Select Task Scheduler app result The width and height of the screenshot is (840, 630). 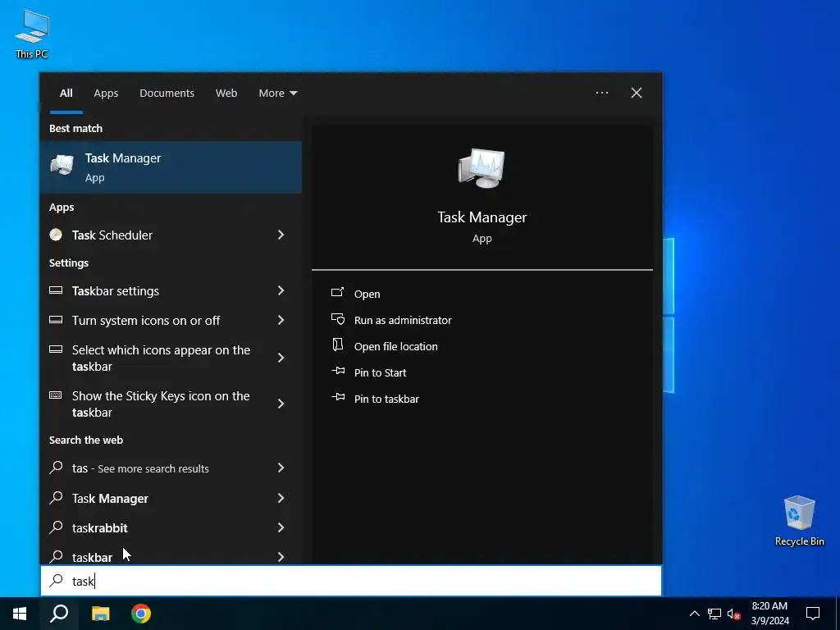pyautogui.click(x=171, y=235)
